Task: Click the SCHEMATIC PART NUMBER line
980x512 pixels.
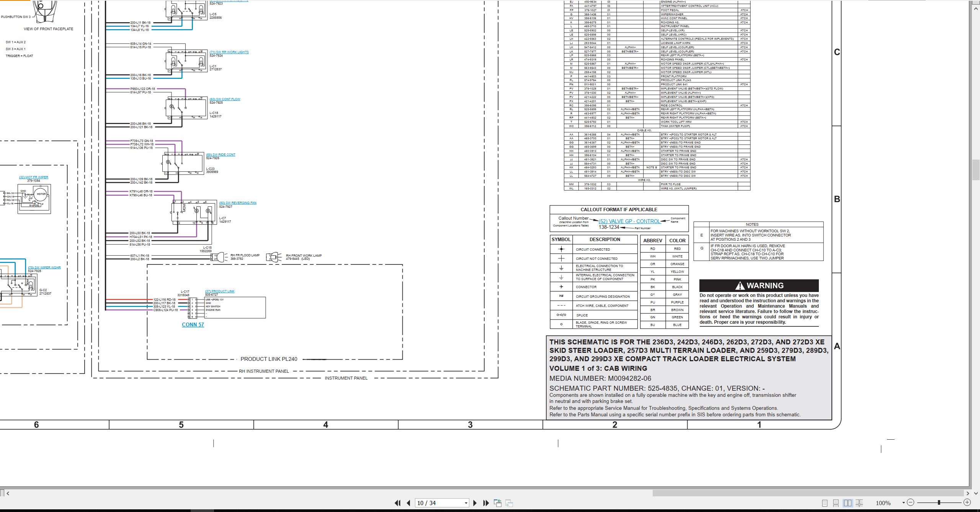Action: click(657, 388)
